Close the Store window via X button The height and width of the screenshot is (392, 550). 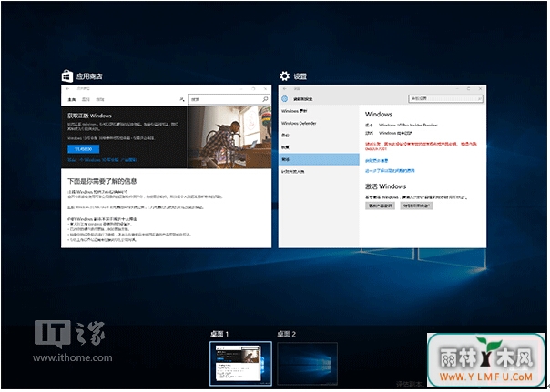tap(265, 89)
